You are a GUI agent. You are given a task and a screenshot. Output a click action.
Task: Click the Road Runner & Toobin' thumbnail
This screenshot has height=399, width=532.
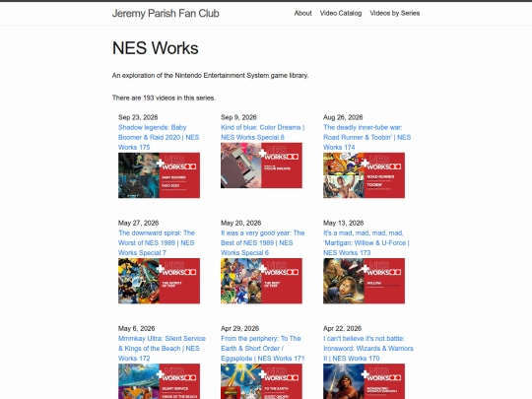365,175
